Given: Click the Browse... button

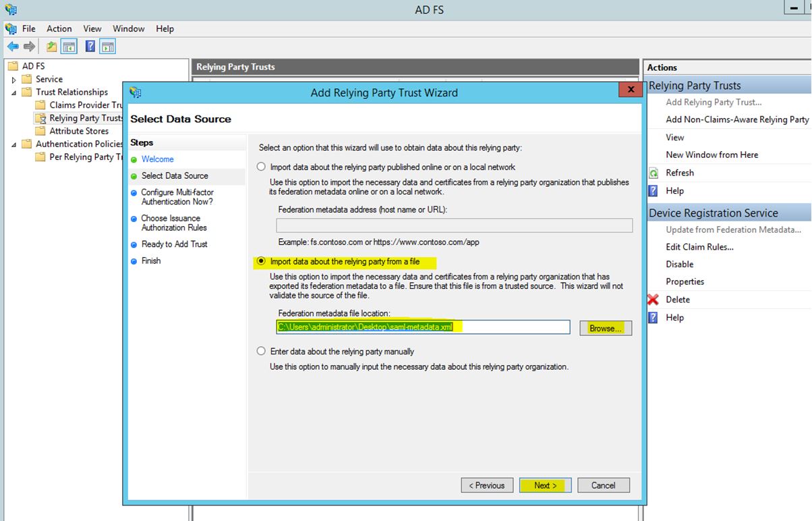Looking at the screenshot, I should click(605, 328).
